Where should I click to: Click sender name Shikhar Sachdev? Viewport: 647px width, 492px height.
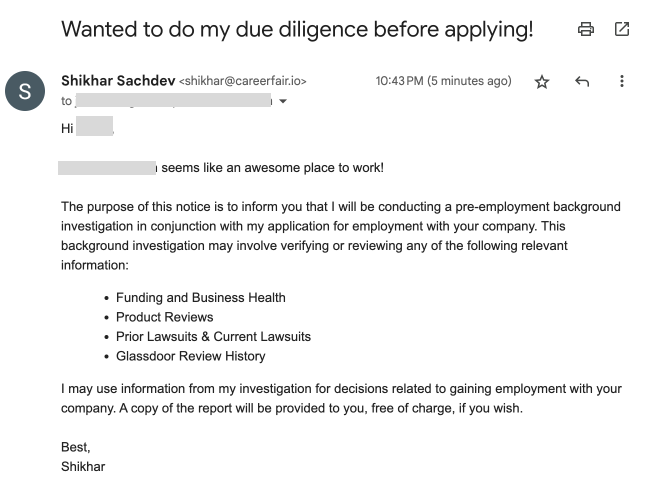[117, 81]
